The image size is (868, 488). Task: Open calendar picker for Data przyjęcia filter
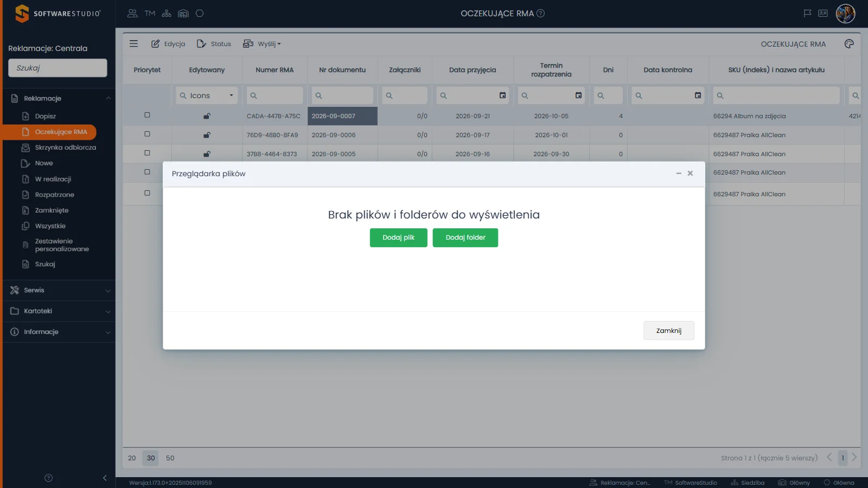[x=503, y=95]
